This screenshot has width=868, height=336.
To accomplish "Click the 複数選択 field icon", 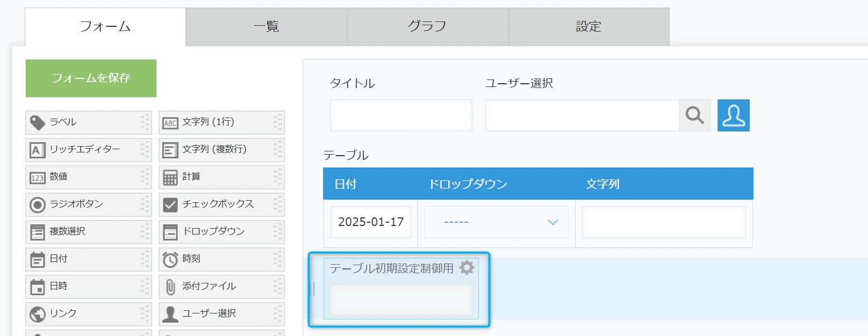I will (37, 232).
